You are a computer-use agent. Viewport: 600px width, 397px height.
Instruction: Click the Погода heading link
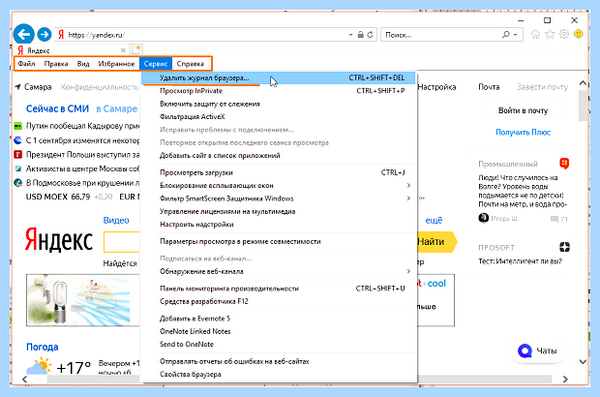[42, 347]
